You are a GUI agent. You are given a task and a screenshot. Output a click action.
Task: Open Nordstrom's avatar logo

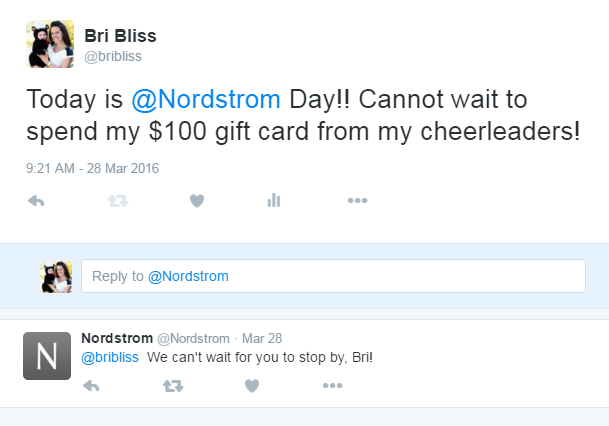click(47, 356)
